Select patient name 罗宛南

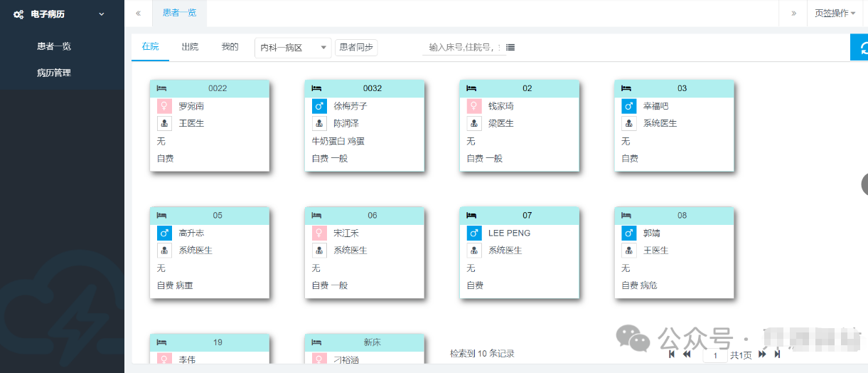pos(191,106)
